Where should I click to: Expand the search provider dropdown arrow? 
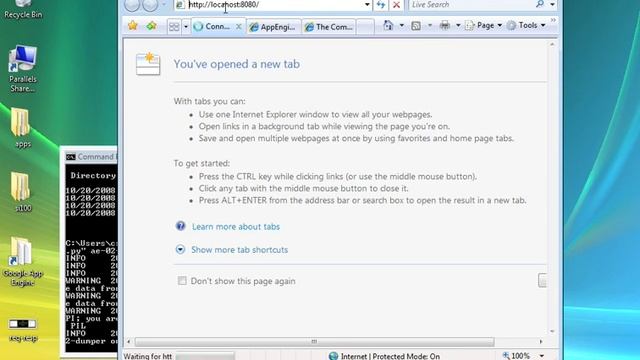click(x=552, y=4)
